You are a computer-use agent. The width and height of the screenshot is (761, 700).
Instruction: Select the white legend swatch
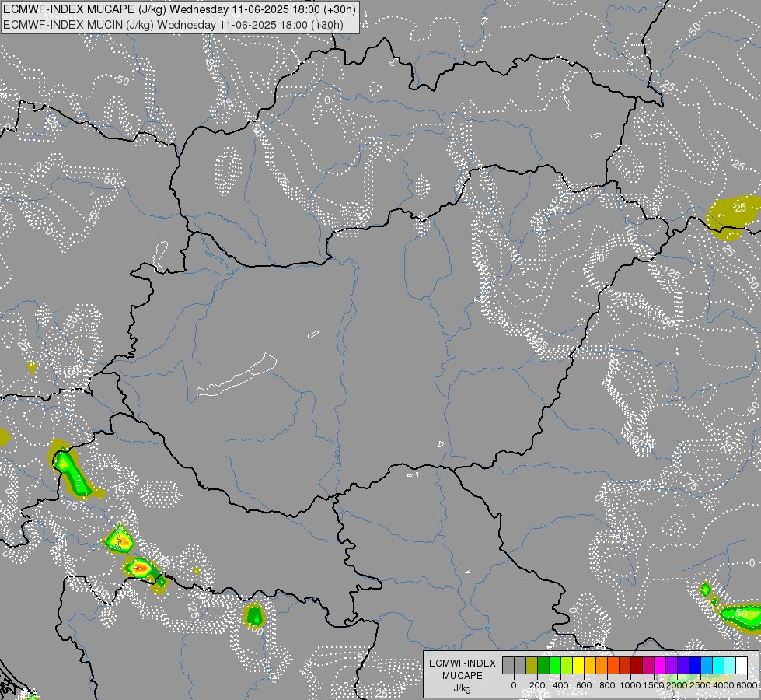[742, 665]
